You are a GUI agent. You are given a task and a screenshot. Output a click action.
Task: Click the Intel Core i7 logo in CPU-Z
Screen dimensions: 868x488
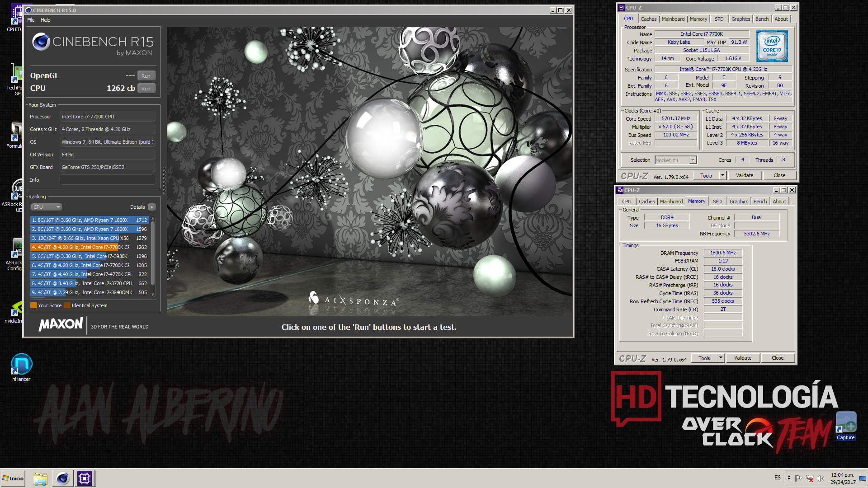click(x=772, y=46)
